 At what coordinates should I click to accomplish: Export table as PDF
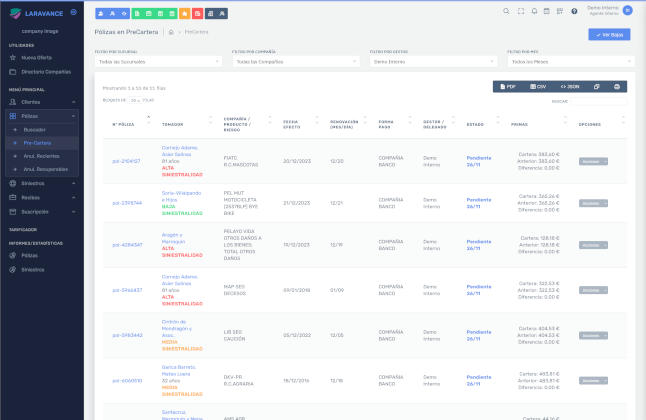pos(506,87)
